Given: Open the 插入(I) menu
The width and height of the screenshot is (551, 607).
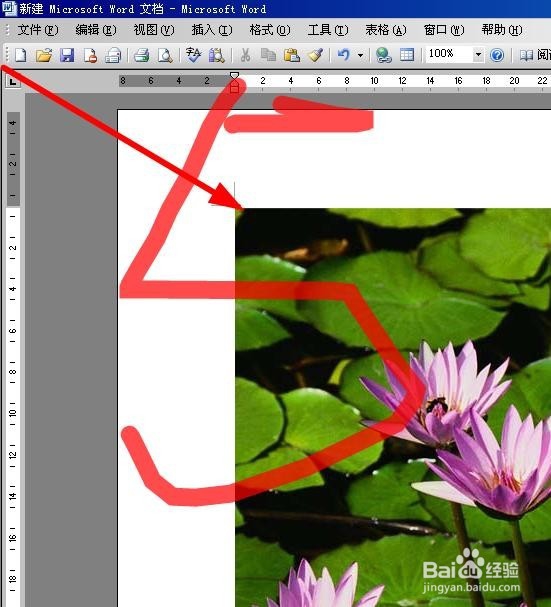Looking at the screenshot, I should 212,30.
